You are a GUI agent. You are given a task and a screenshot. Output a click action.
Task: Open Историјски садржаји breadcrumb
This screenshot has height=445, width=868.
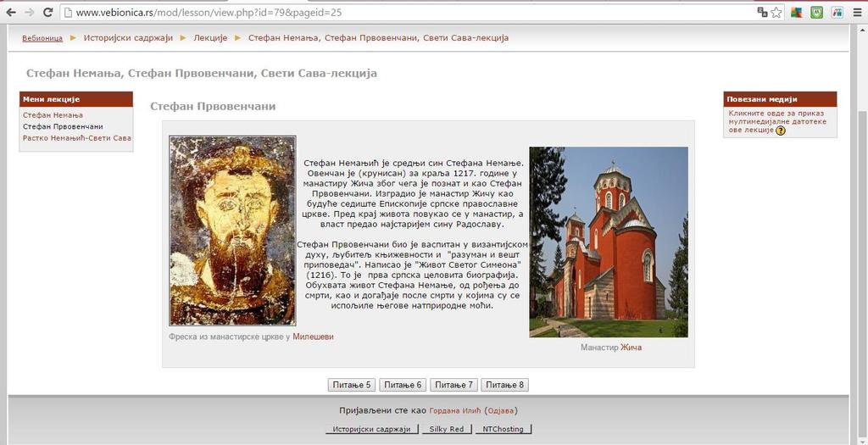click(128, 38)
